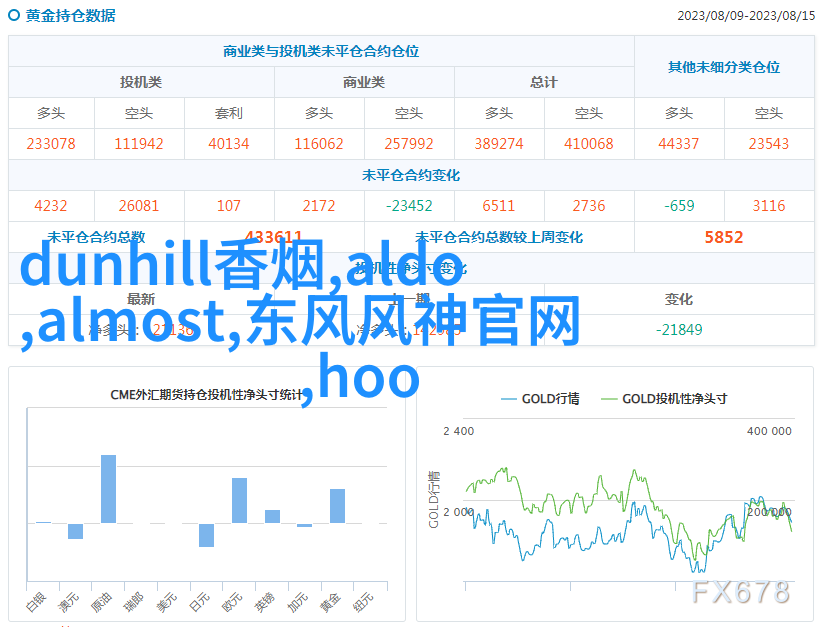Select the 商业类 column group header

tap(364, 82)
